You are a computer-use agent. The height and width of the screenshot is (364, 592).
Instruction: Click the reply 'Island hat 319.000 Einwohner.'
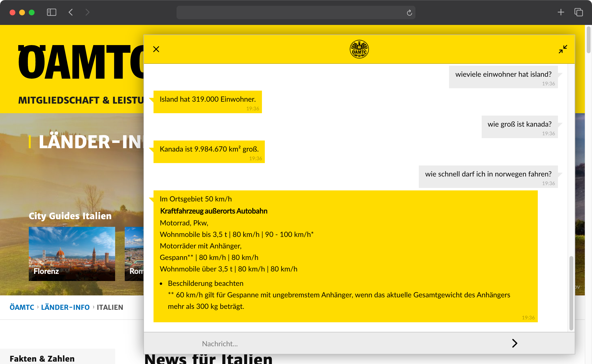pos(207,102)
